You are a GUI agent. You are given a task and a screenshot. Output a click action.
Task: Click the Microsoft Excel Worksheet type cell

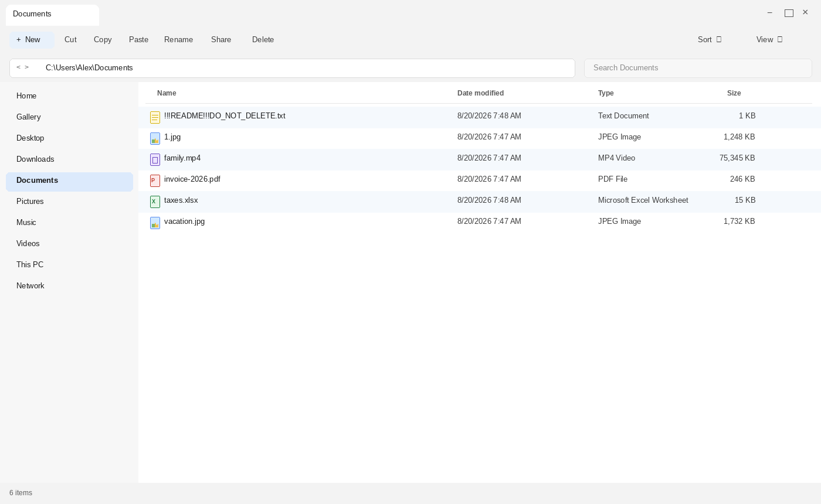tap(643, 200)
